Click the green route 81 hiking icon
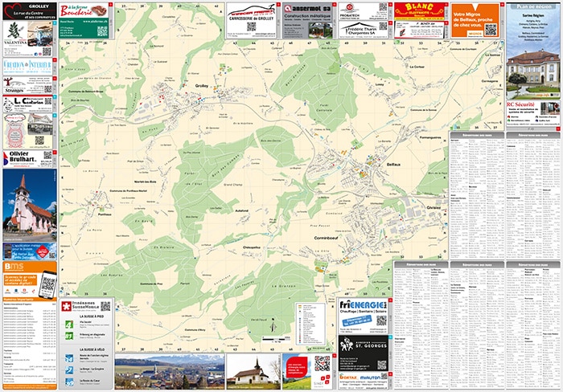 click(69, 336)
